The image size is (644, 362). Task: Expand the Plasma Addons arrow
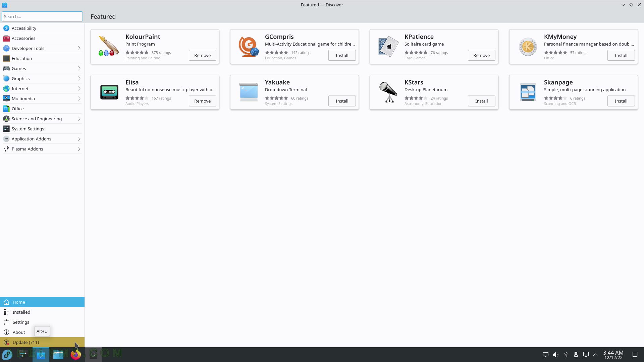pyautogui.click(x=79, y=149)
